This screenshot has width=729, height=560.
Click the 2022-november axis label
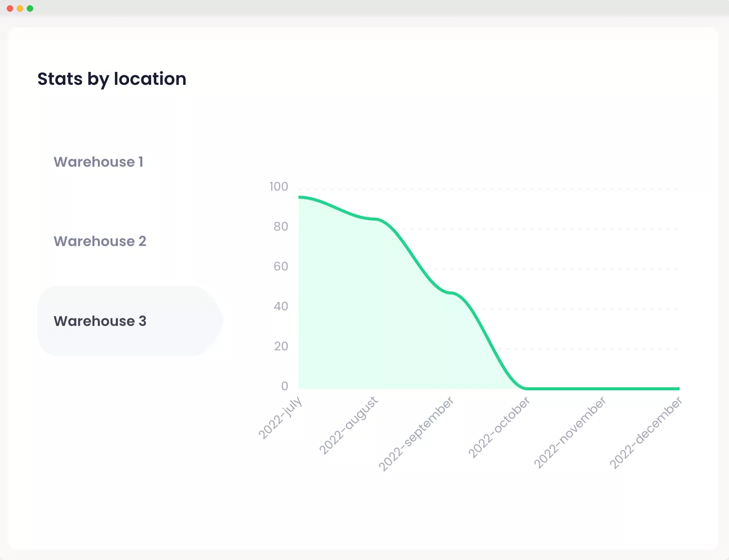tap(570, 432)
